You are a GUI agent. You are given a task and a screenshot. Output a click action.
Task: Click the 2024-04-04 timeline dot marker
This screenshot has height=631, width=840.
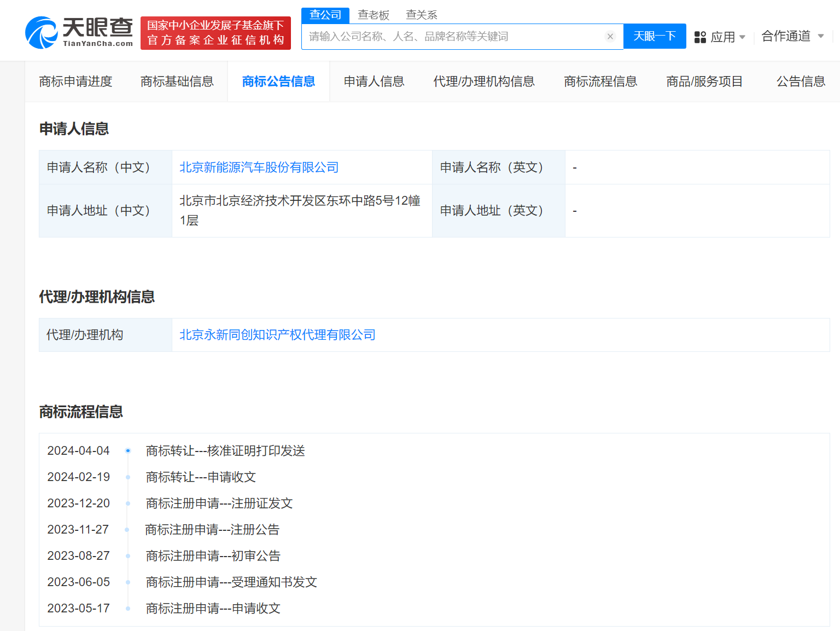(128, 450)
